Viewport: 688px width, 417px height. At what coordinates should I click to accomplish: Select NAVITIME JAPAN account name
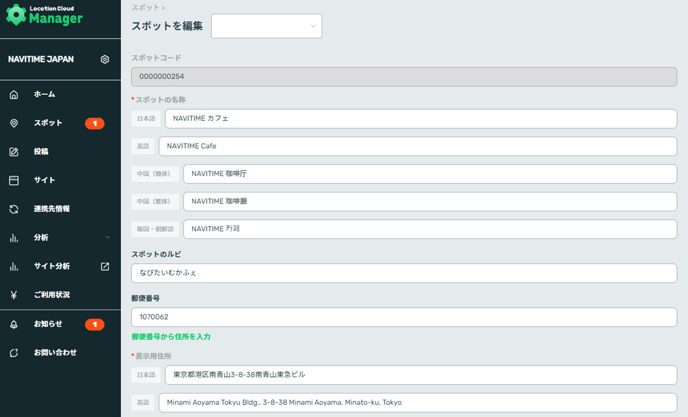(x=41, y=59)
